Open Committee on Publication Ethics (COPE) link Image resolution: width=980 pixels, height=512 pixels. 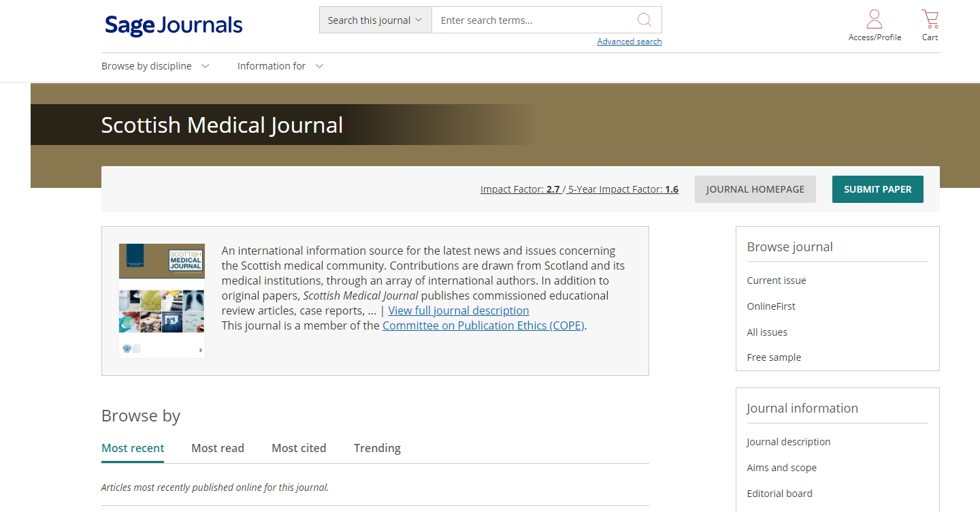pos(483,325)
